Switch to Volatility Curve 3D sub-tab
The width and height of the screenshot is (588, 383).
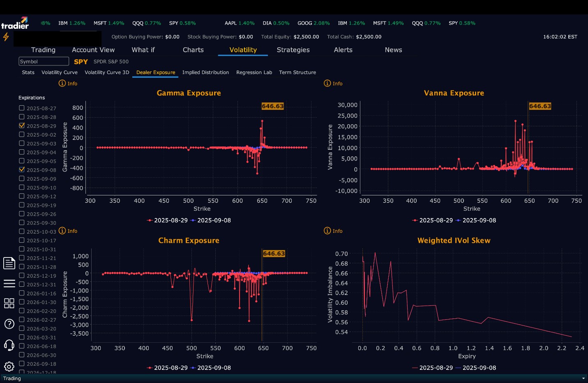pos(107,72)
